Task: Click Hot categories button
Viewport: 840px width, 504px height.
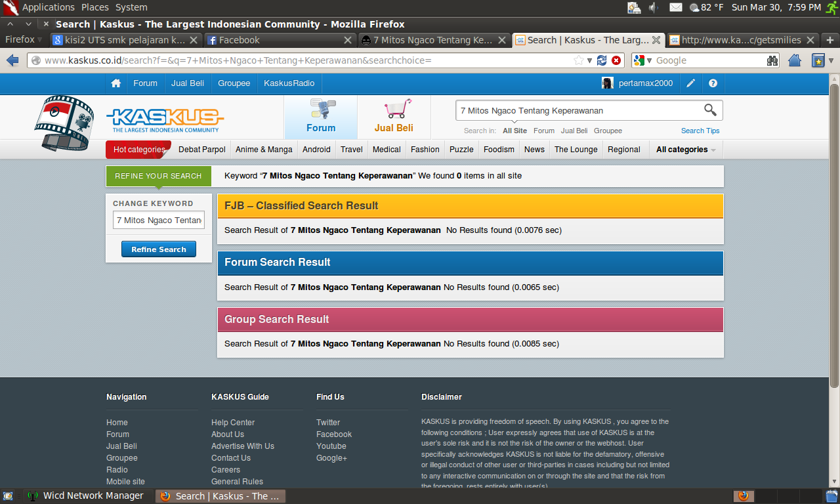Action: (138, 150)
